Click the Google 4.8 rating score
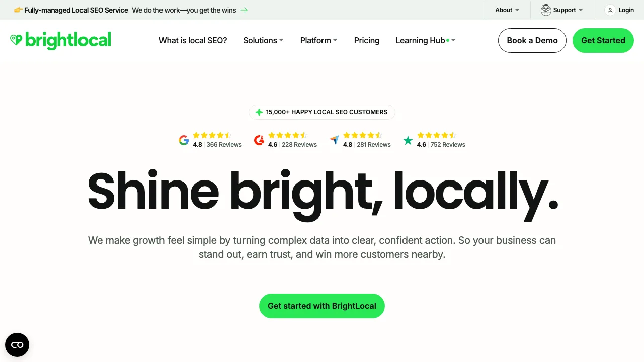Image resolution: width=644 pixels, height=362 pixels. tap(197, 145)
